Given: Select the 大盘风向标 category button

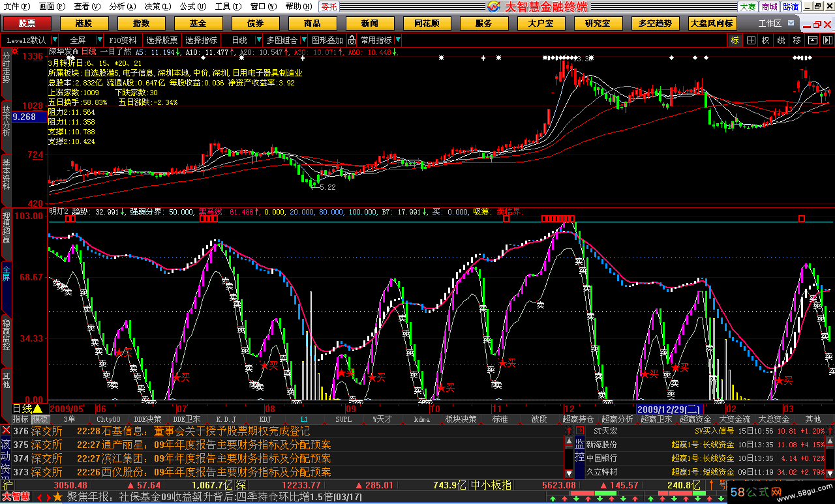Looking at the screenshot, I should [712, 23].
